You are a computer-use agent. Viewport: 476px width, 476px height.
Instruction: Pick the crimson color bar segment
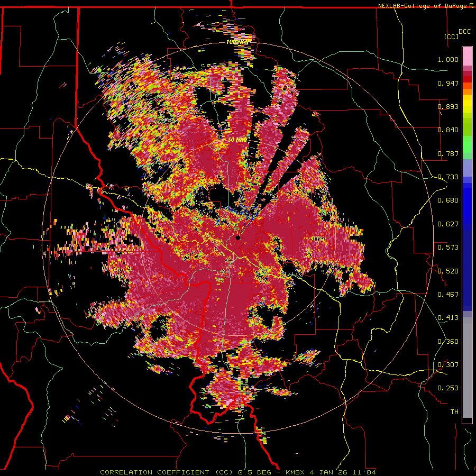tap(467, 74)
